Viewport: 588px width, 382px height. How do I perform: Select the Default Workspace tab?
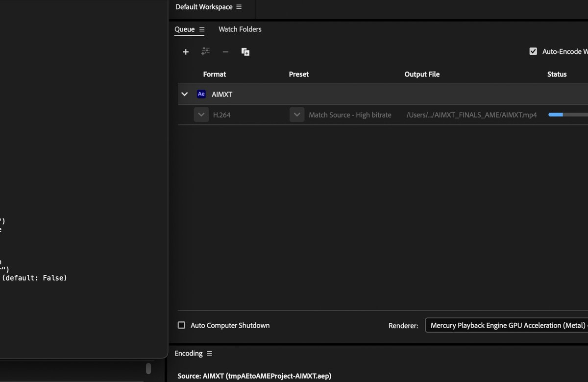coord(204,7)
